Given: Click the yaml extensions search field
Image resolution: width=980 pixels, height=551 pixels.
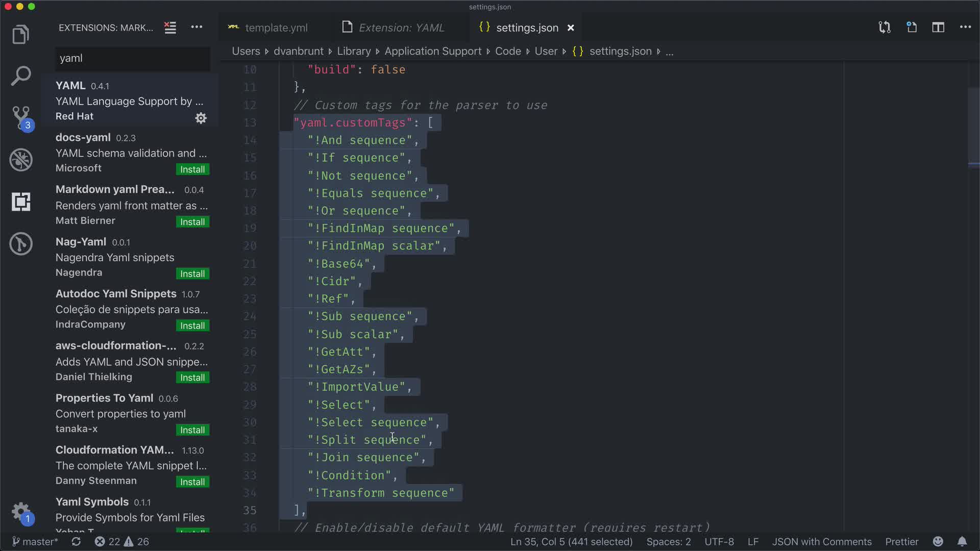Looking at the screenshot, I should click(x=132, y=58).
